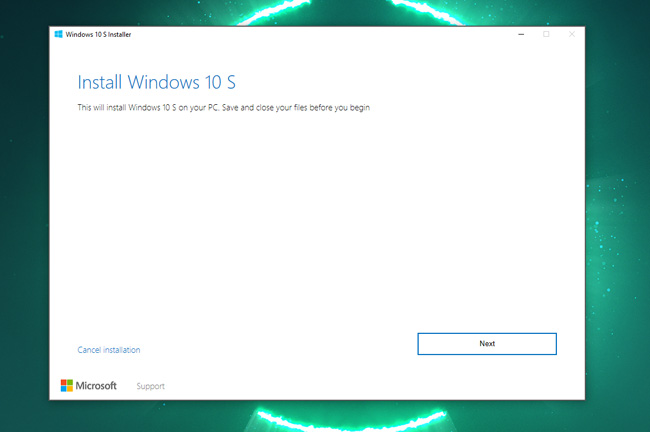
Task: Click the greyed-out maximize icon
Action: tap(546, 34)
